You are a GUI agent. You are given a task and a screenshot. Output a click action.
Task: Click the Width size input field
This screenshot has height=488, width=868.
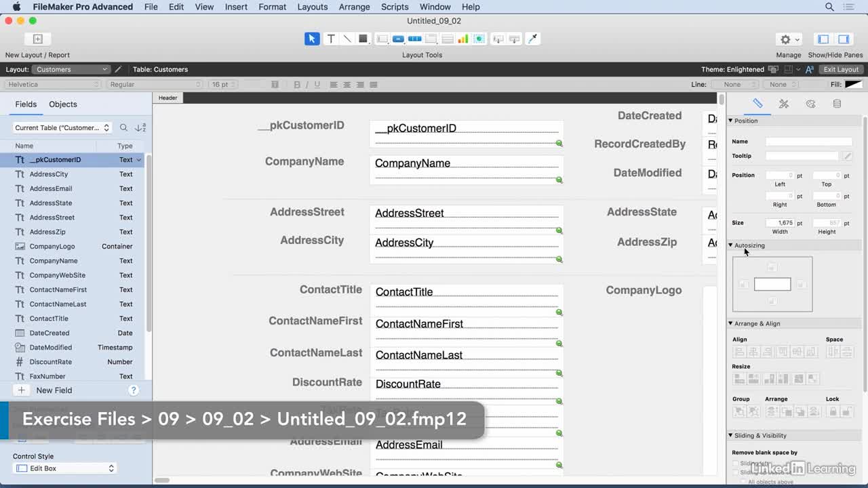[781, 223]
